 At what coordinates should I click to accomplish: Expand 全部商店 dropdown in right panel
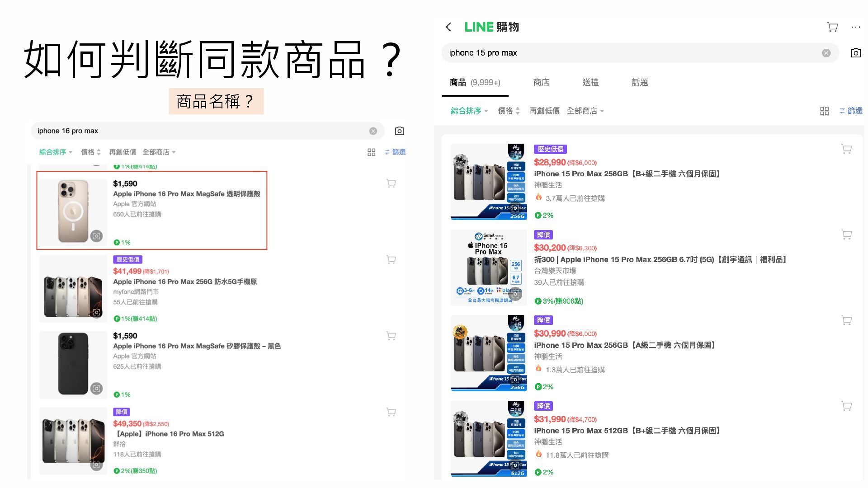[x=585, y=111]
